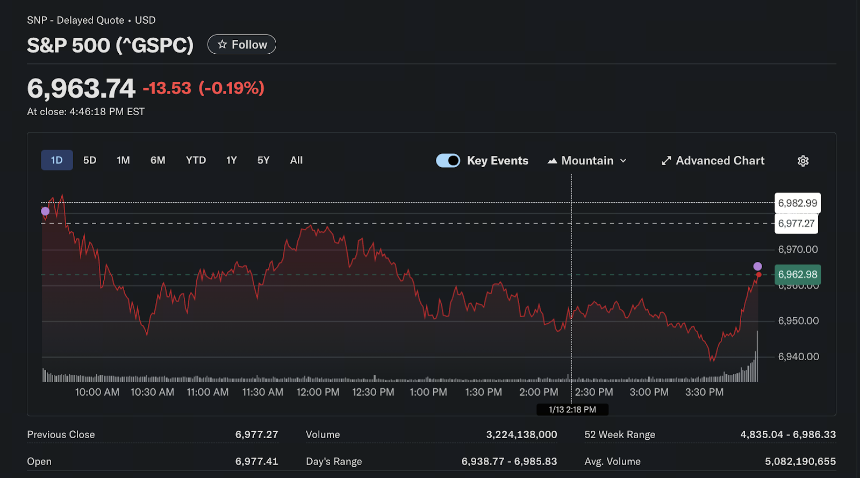Open chart settings gear icon
The image size is (860, 478).
coord(803,161)
